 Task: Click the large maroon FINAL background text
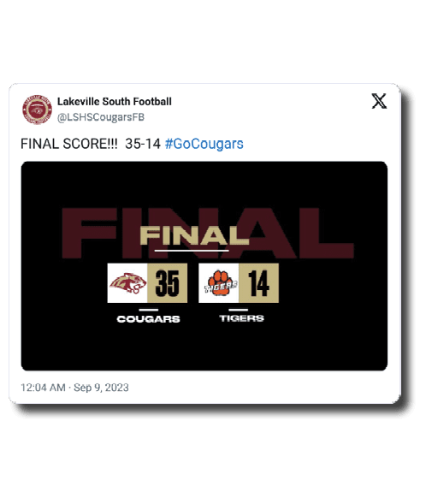point(208,233)
